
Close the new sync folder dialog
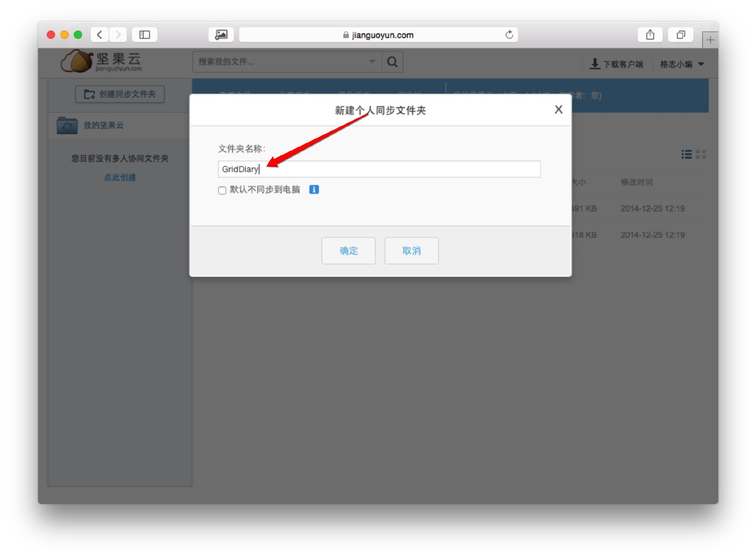pos(558,109)
